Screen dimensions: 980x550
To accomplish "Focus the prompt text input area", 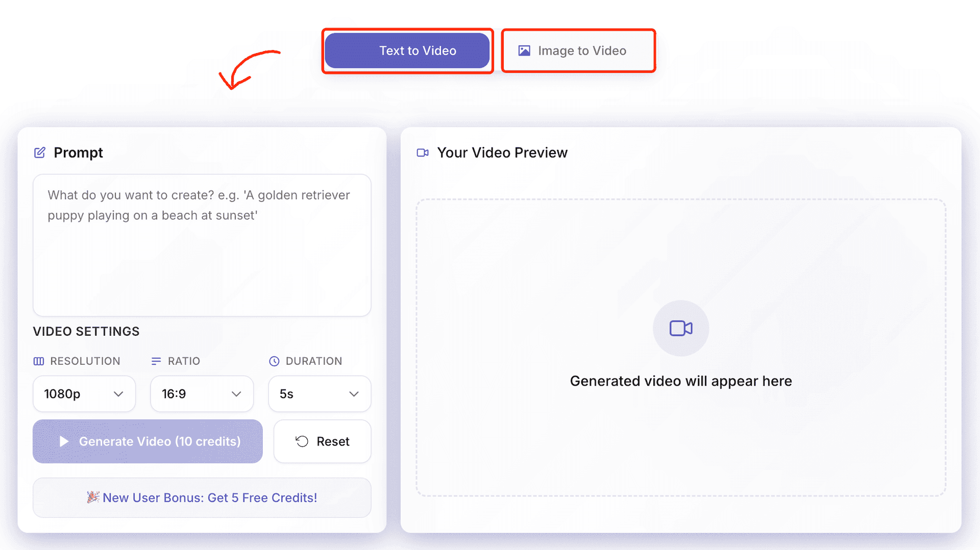I will click(202, 245).
